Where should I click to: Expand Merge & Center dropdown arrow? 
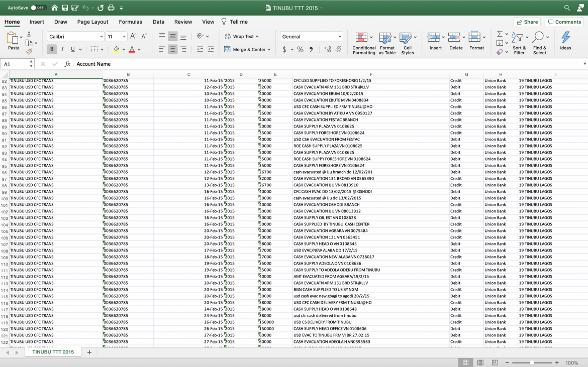(269, 49)
